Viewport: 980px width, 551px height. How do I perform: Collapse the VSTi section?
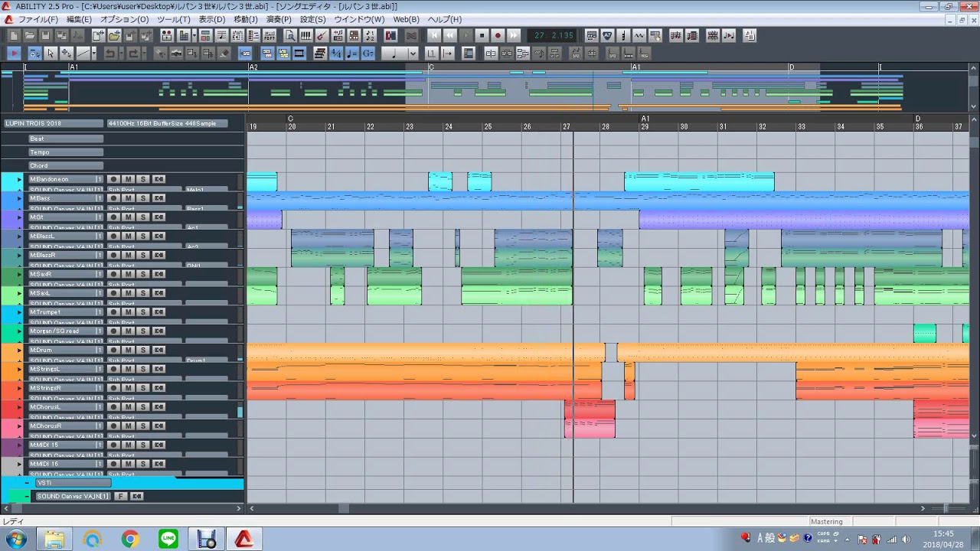pos(28,483)
